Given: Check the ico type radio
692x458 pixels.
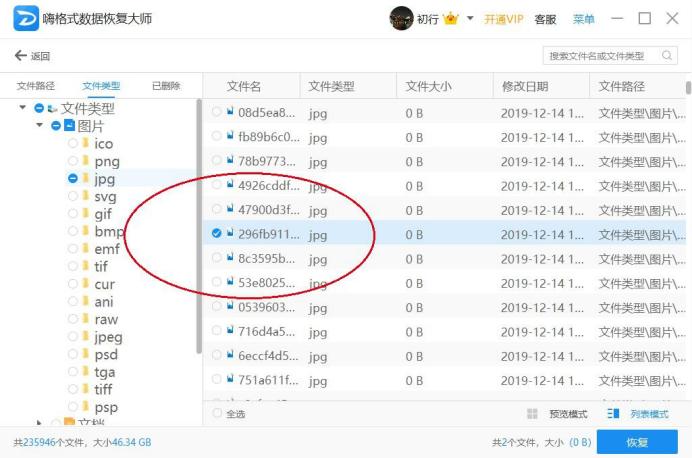Looking at the screenshot, I should coord(73,143).
